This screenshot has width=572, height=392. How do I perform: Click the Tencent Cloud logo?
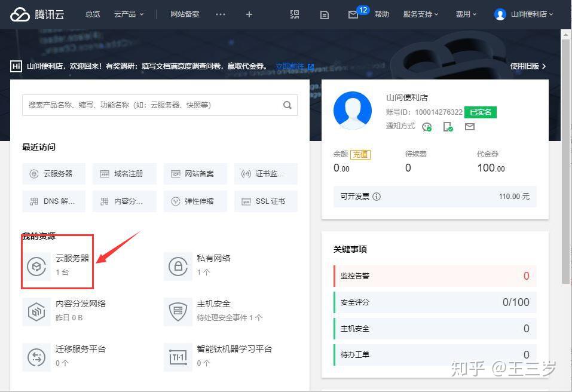37,14
